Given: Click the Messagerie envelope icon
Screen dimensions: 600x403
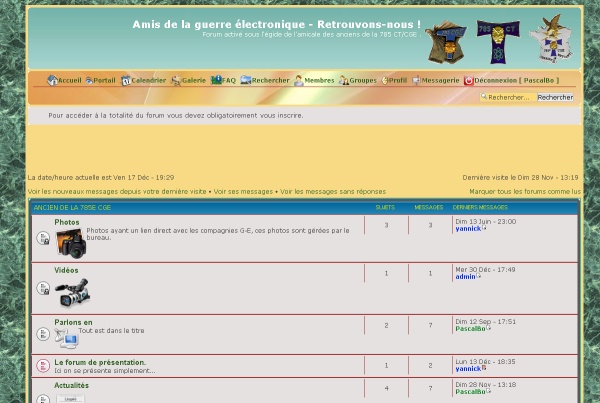Looking at the screenshot, I should (416, 81).
